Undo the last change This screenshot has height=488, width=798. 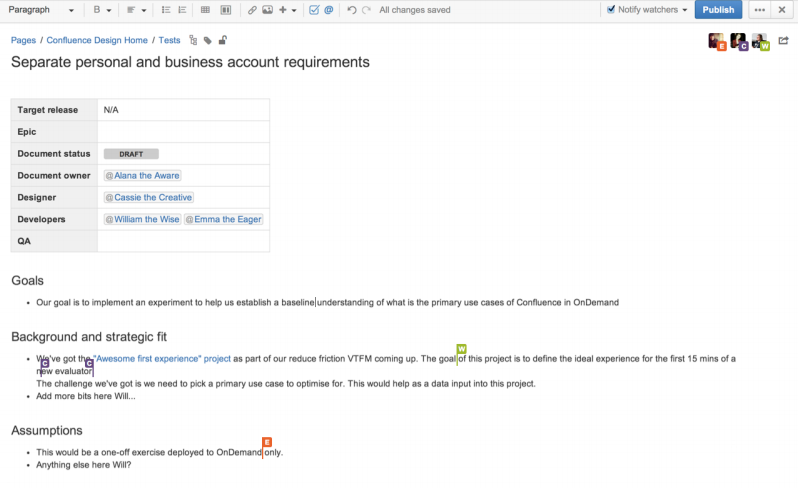coord(351,10)
